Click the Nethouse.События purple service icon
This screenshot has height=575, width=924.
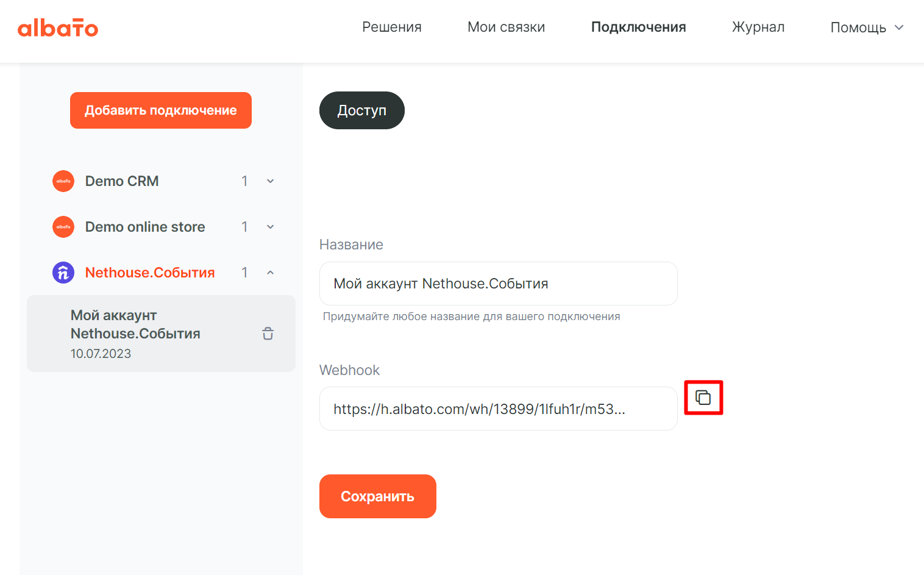(63, 273)
